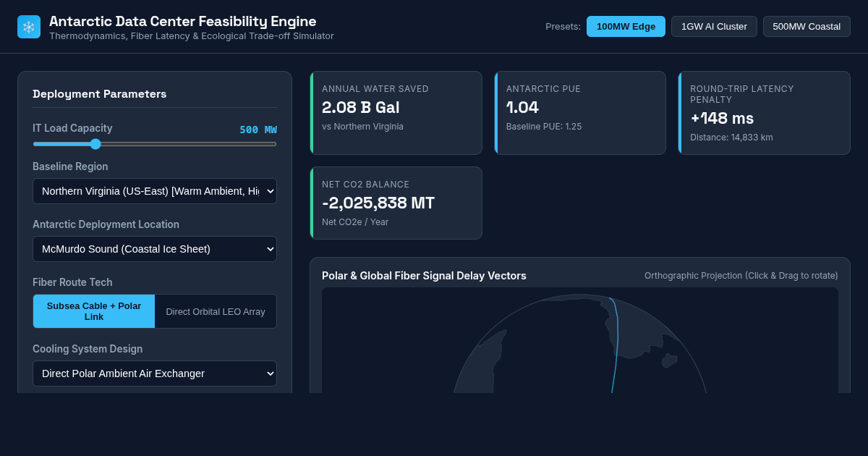The height and width of the screenshot is (456, 868).
Task: Click the Polar & Global Fiber Signal Delay Vectors title
Action: 424,276
